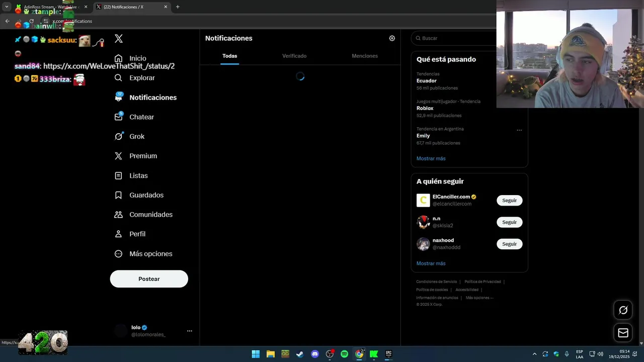Open the browser tab search dropdown
The image size is (644, 362).
pos(7,7)
